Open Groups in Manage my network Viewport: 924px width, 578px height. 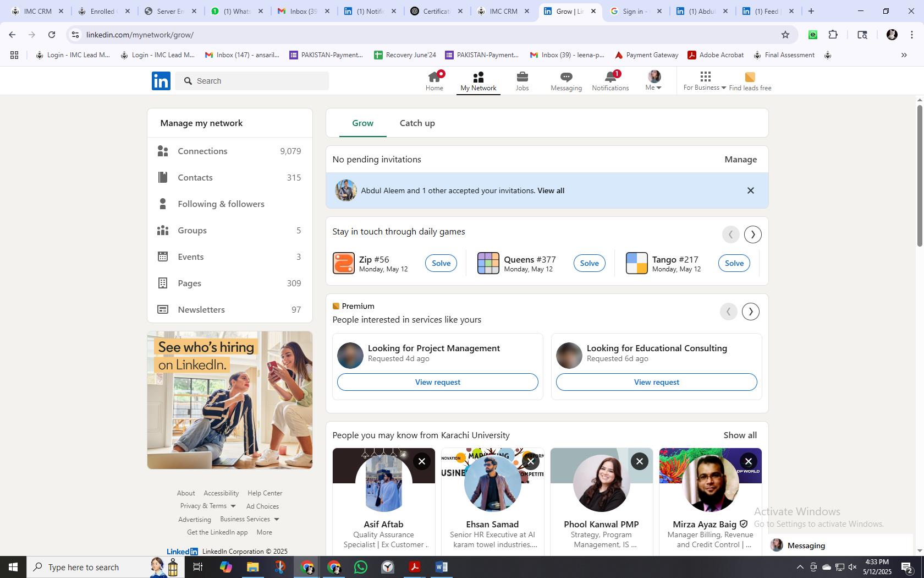click(x=230, y=230)
